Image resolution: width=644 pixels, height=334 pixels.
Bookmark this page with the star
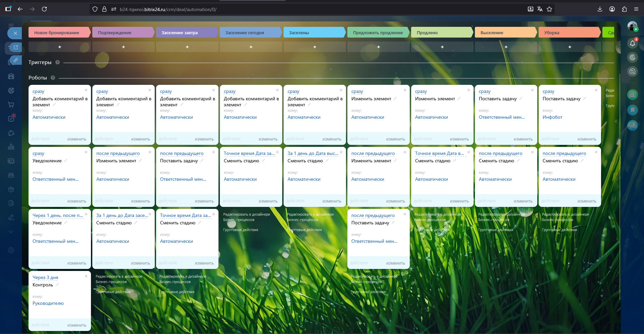[549, 9]
